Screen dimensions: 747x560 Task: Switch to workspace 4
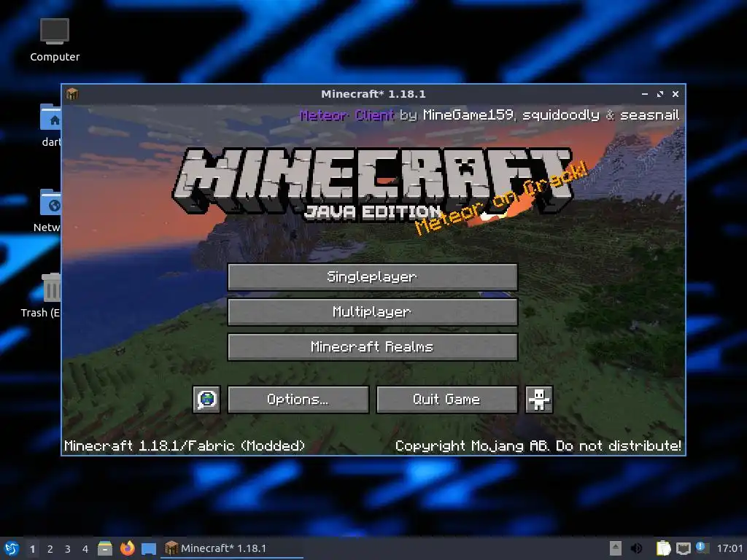click(85, 549)
